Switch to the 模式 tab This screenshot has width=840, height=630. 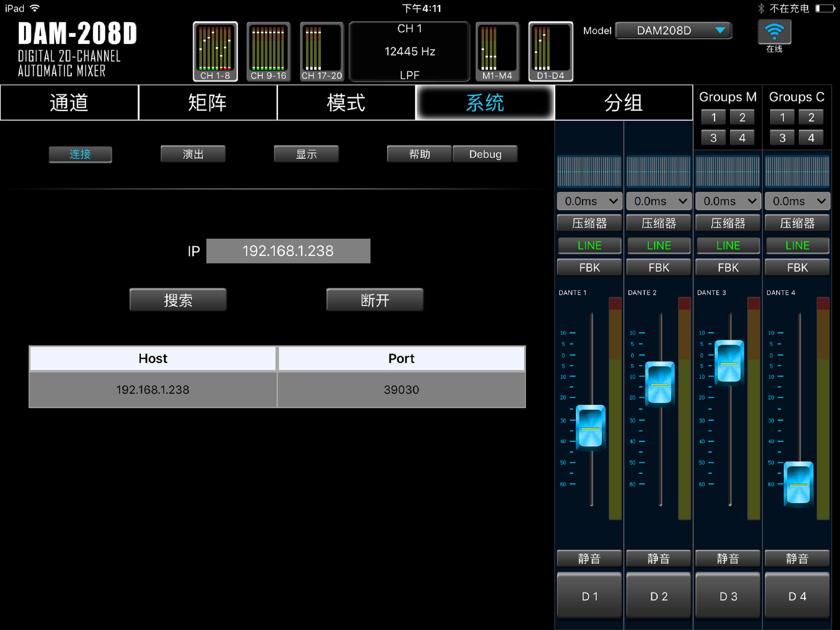pos(346,103)
